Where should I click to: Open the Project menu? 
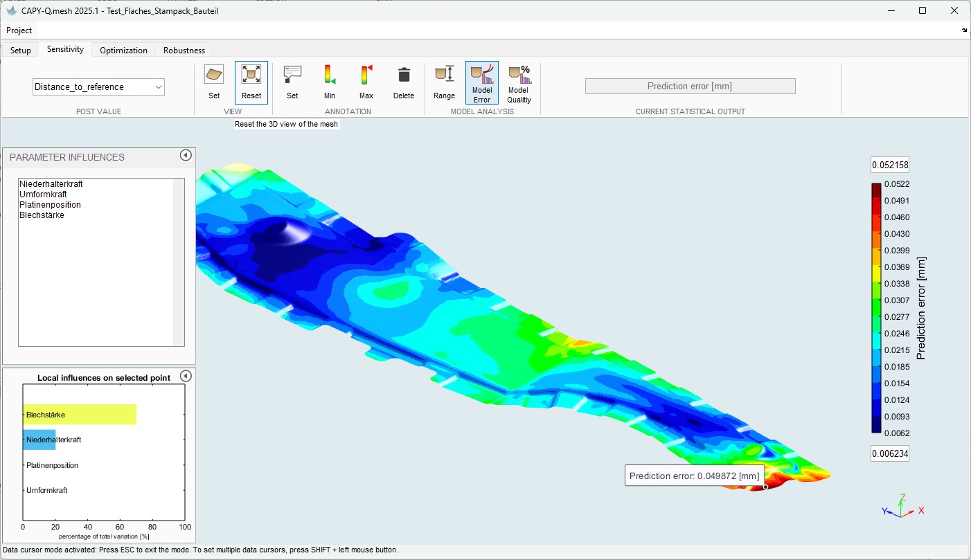click(19, 30)
